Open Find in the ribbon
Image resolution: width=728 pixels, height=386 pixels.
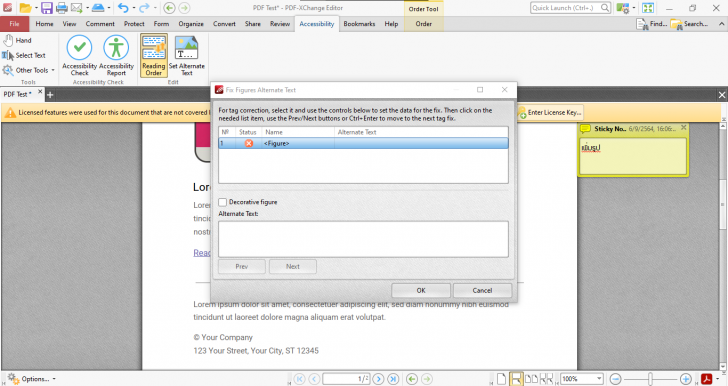652,24
